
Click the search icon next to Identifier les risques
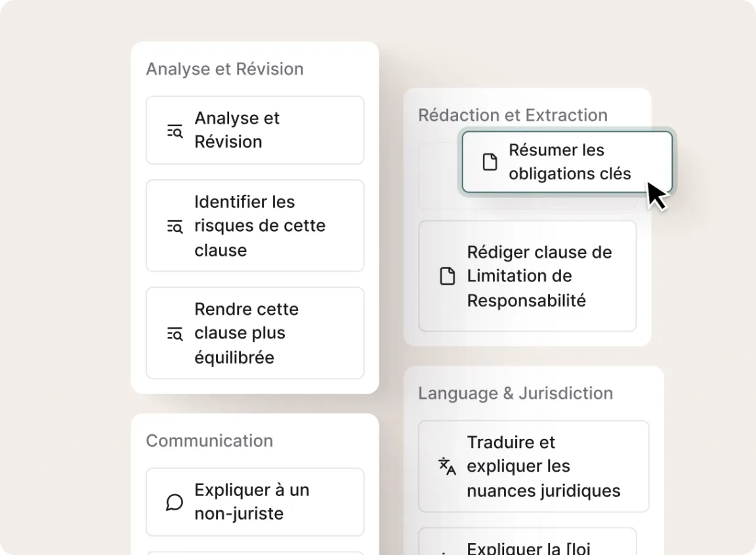click(175, 227)
